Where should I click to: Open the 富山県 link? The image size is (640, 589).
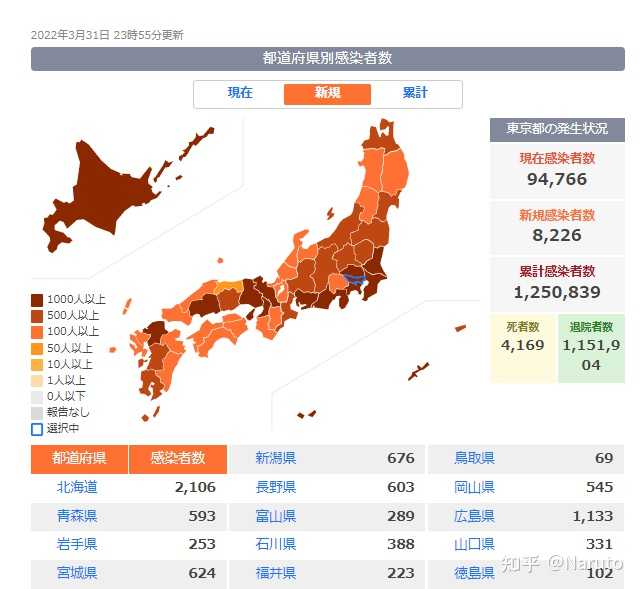click(x=276, y=516)
